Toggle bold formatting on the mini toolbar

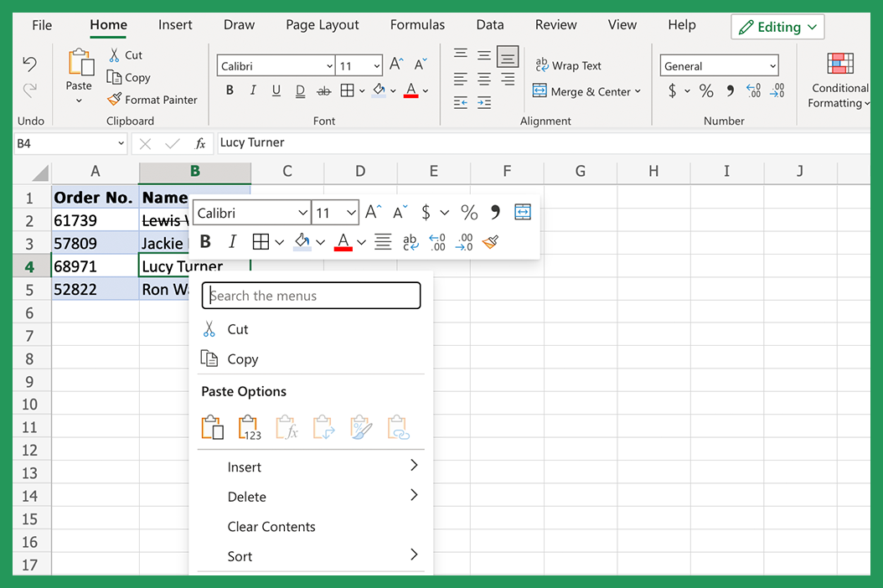[205, 241]
